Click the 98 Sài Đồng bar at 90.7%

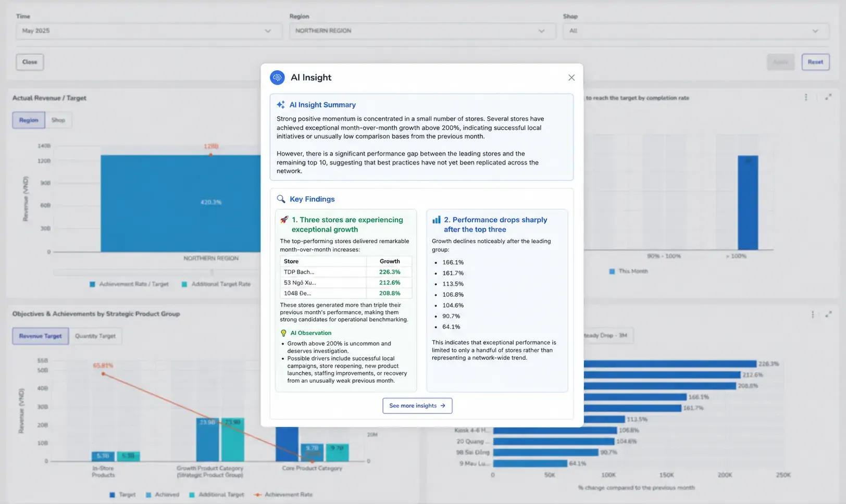[545, 452]
